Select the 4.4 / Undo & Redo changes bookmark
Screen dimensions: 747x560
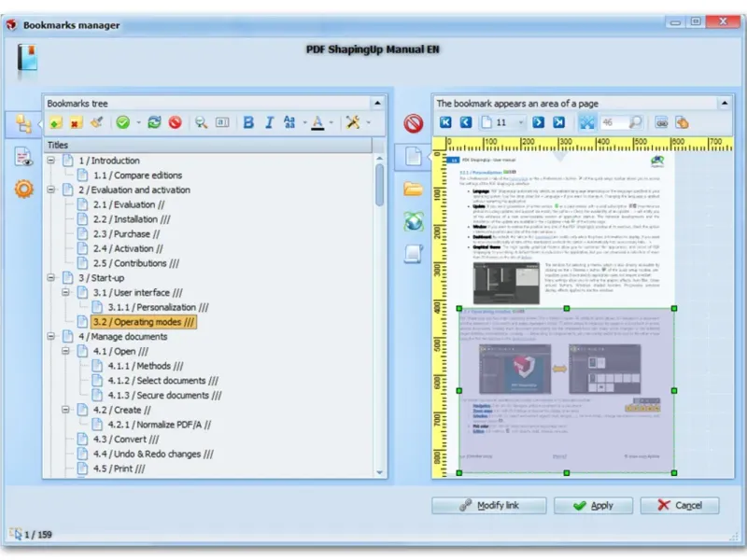point(153,454)
